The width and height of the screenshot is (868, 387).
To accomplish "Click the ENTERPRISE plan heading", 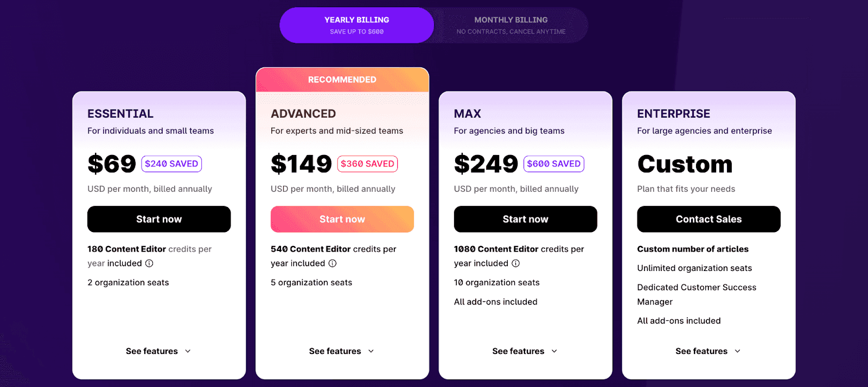I will pos(674,114).
